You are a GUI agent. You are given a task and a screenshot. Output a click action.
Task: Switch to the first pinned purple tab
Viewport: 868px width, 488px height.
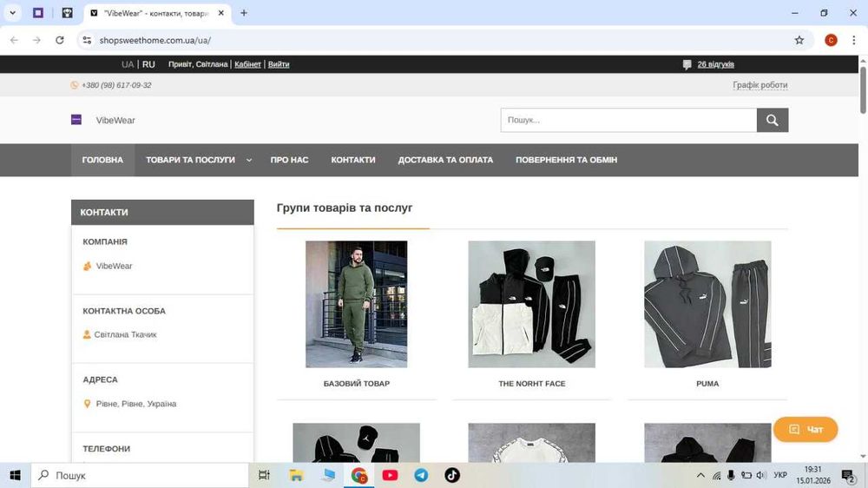[37, 13]
